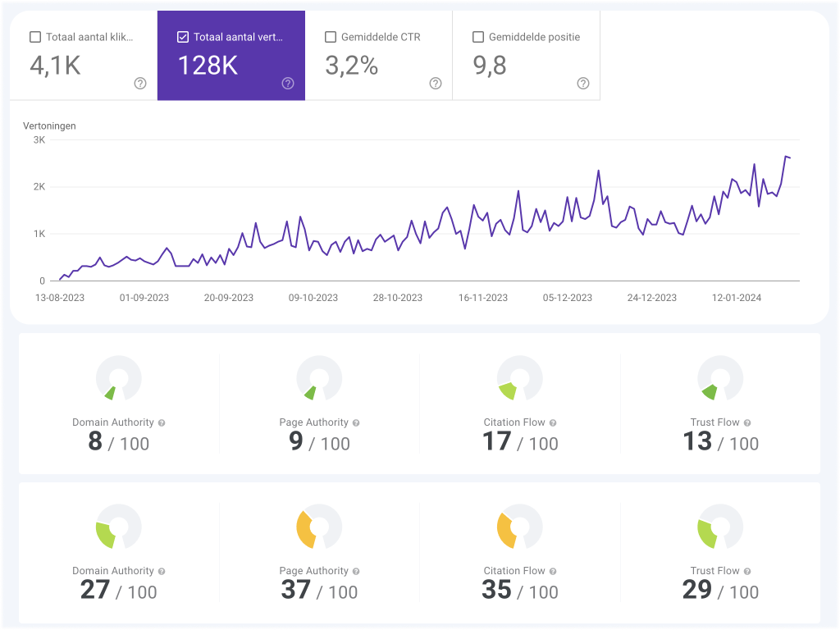Click the help icon on Gemiddelde positie card
This screenshot has width=840, height=630.
click(x=582, y=83)
